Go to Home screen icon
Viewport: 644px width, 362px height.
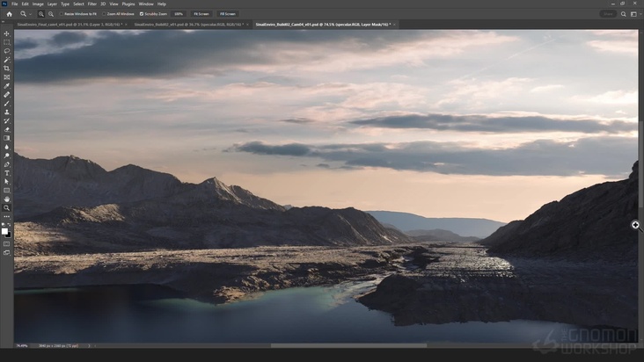(9, 14)
